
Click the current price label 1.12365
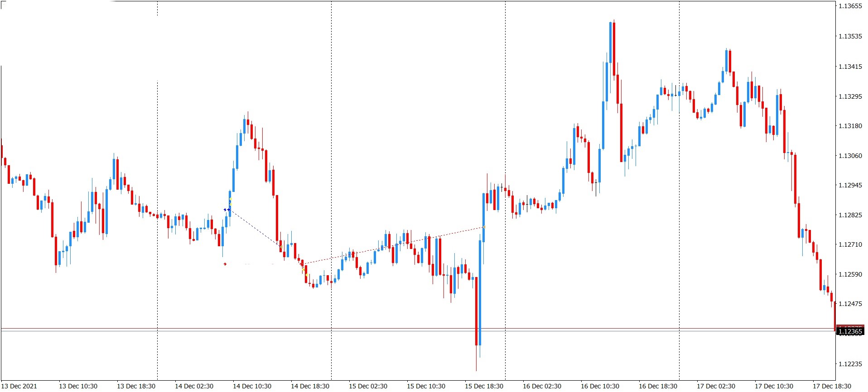coord(850,331)
